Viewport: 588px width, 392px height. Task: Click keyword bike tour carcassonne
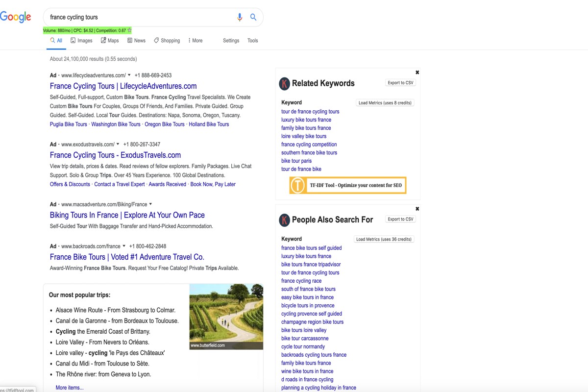[305, 339]
